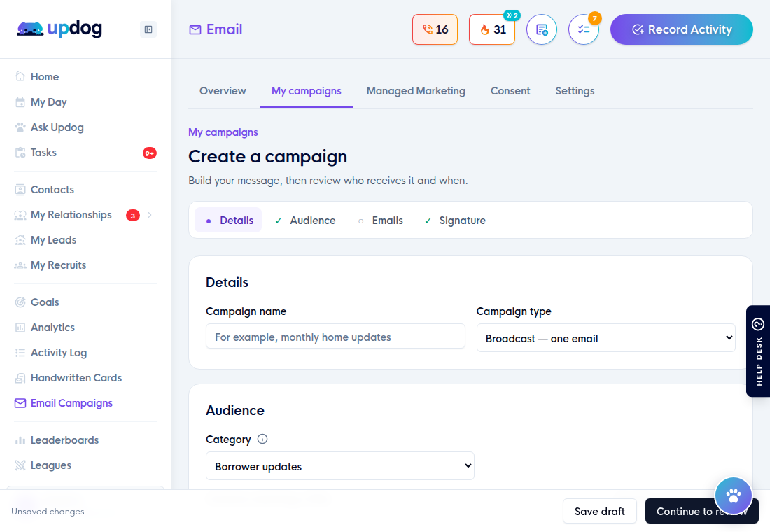Open My Day calendar item

pos(48,102)
